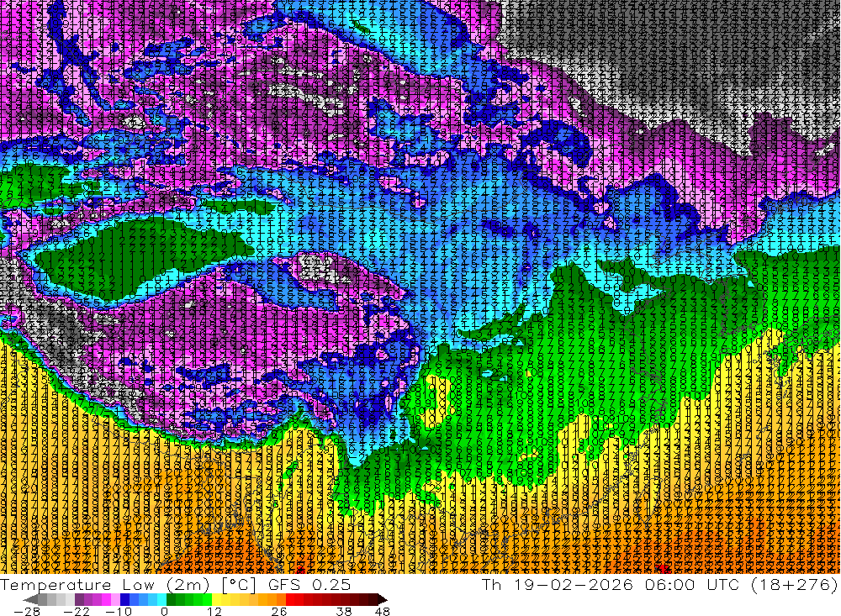
Task: Click the bright red swatch above 26
Action: tap(290, 599)
